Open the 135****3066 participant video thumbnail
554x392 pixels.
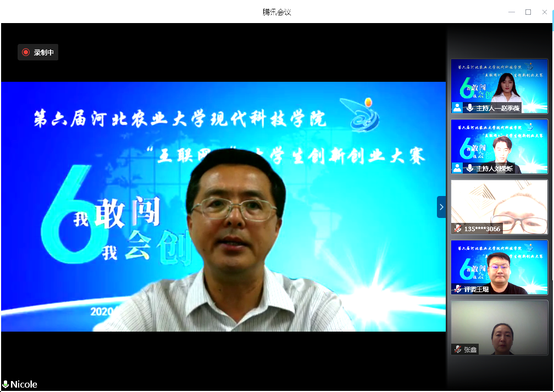[x=499, y=207]
